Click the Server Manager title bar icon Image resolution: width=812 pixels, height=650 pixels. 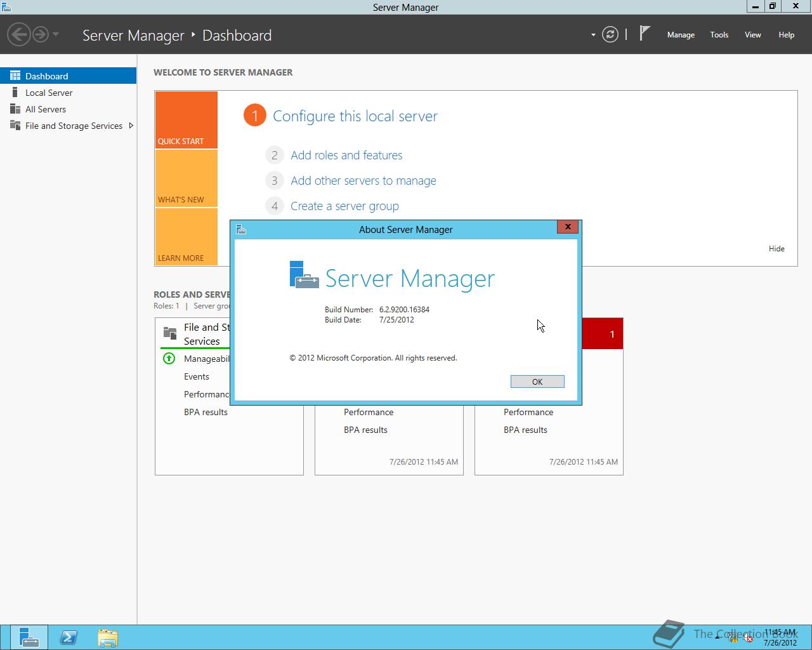(6, 7)
